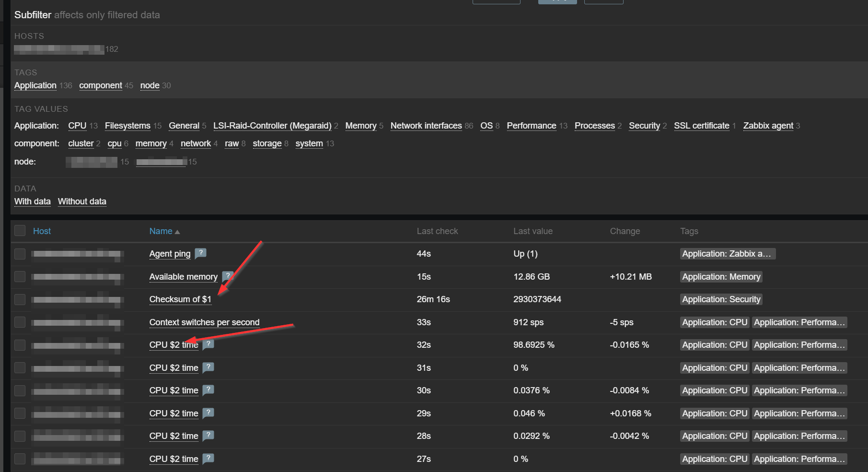The image size is (868, 472).
Task: Sort the table by Name column
Action: tap(161, 231)
